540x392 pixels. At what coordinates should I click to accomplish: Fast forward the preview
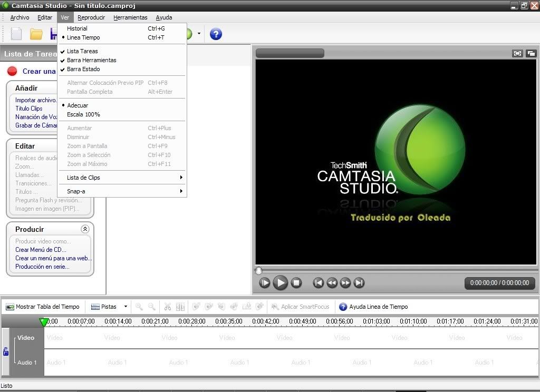point(345,283)
